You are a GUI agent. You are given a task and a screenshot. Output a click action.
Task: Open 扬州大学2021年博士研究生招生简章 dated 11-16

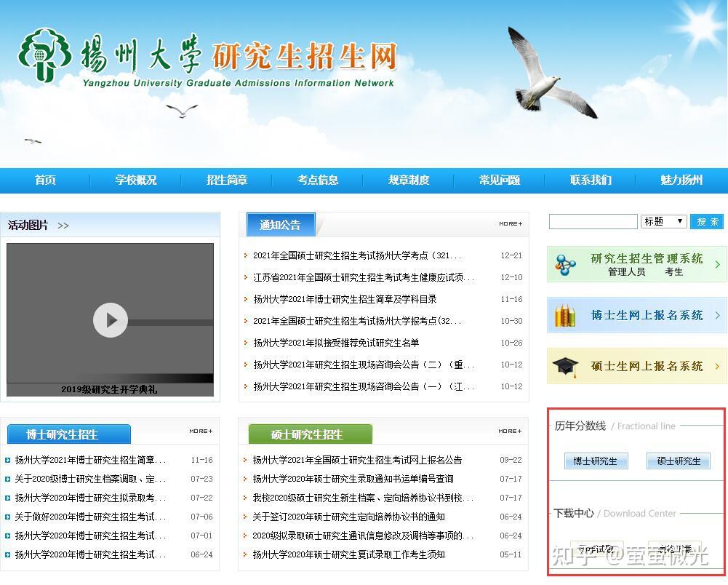[x=90, y=460]
